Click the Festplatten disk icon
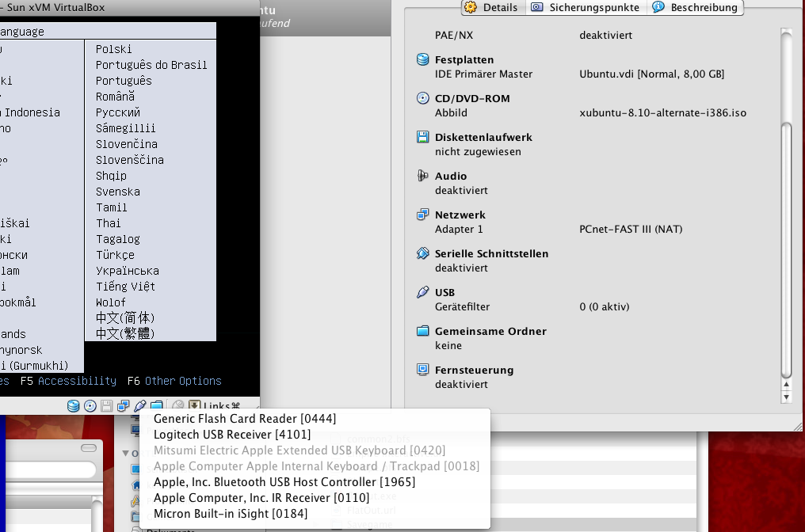This screenshot has height=532, width=805. pos(422,59)
